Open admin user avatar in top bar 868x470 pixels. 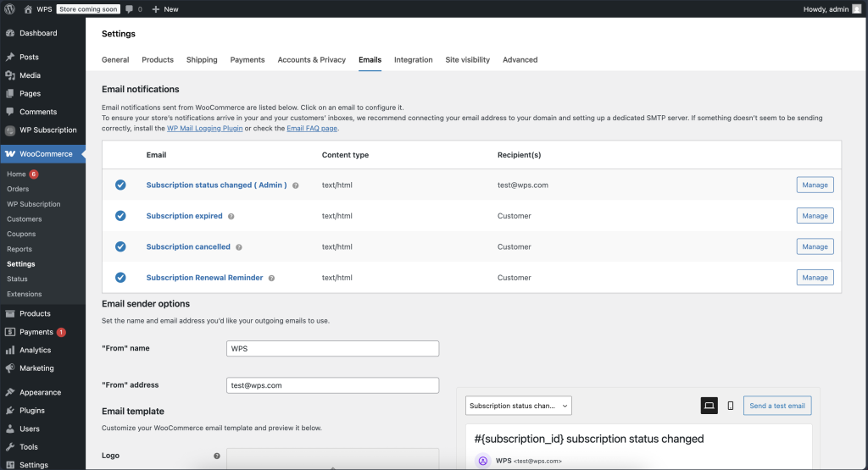click(856, 8)
